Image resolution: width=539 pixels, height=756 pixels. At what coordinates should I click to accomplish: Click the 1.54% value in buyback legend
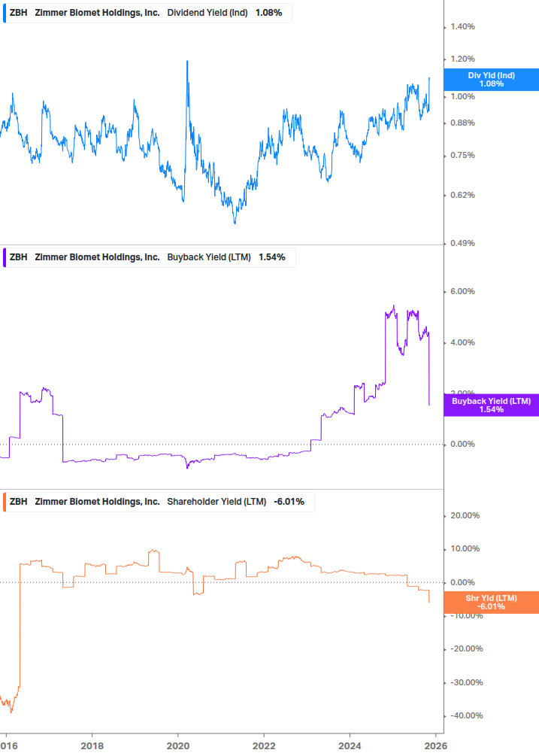272,257
